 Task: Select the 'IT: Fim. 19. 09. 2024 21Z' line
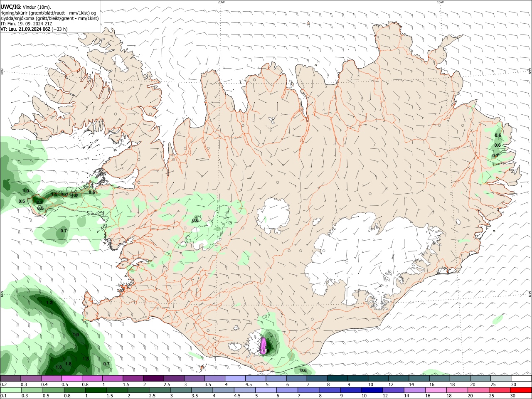[x=26, y=24]
